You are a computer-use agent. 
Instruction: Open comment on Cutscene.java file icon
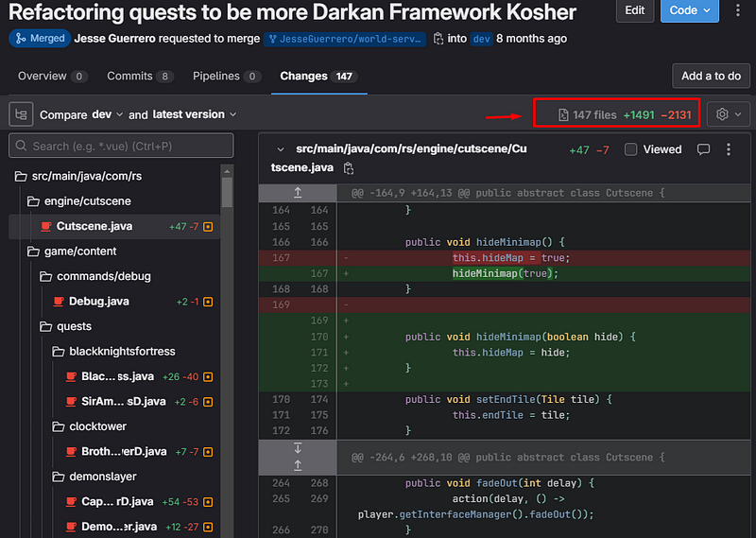pyautogui.click(x=703, y=149)
